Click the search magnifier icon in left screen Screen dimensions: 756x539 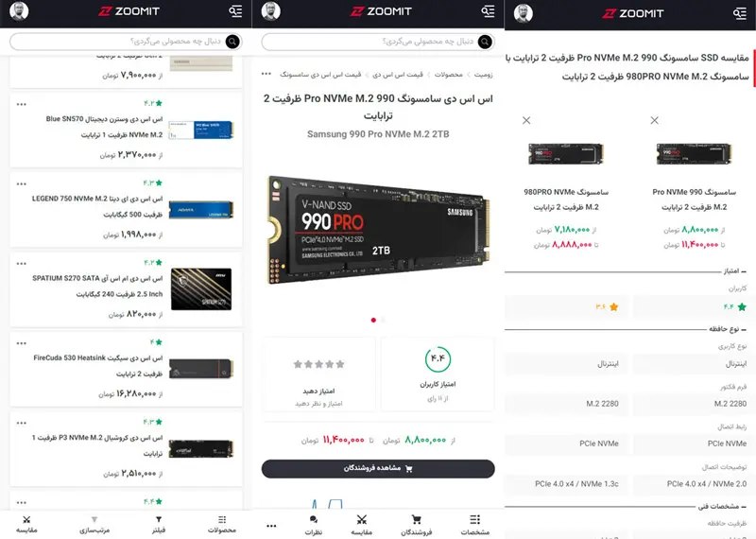click(x=232, y=42)
